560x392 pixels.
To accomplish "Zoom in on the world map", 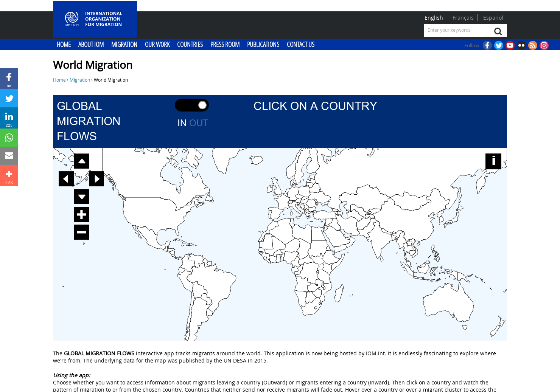I will pos(81,214).
